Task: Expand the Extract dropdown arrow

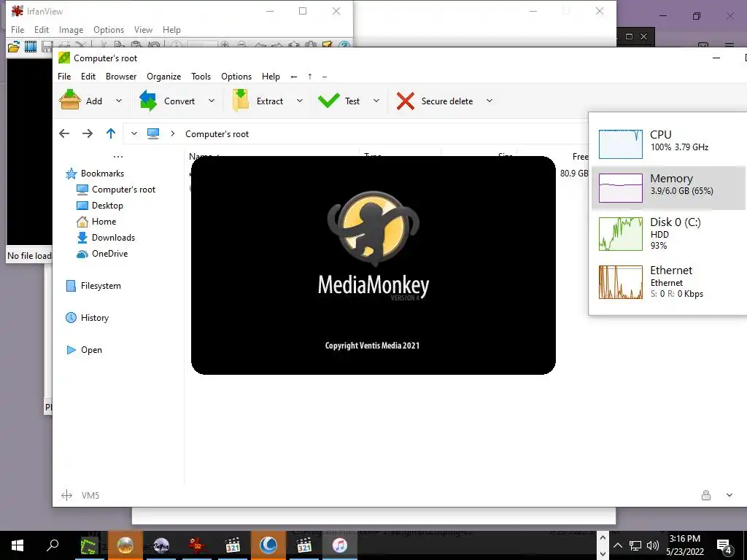Action: coord(300,101)
